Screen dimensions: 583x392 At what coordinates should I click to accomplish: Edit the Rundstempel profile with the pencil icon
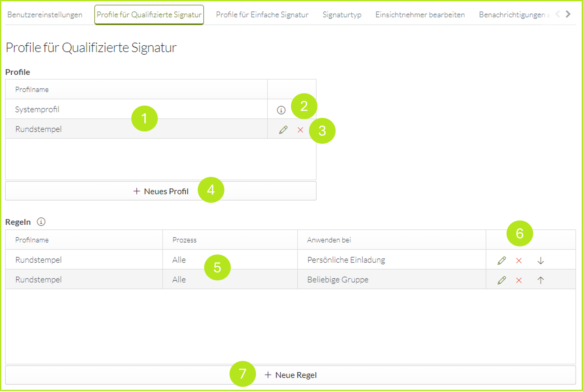pos(283,130)
